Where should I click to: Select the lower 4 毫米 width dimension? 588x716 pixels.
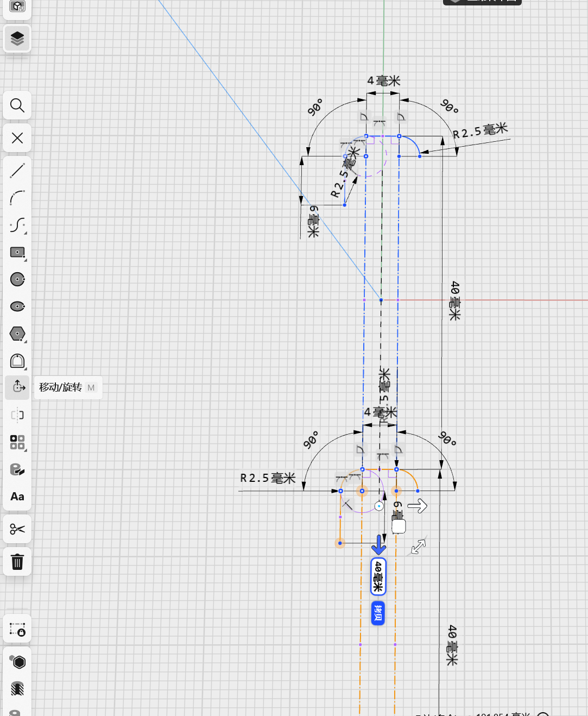[381, 412]
